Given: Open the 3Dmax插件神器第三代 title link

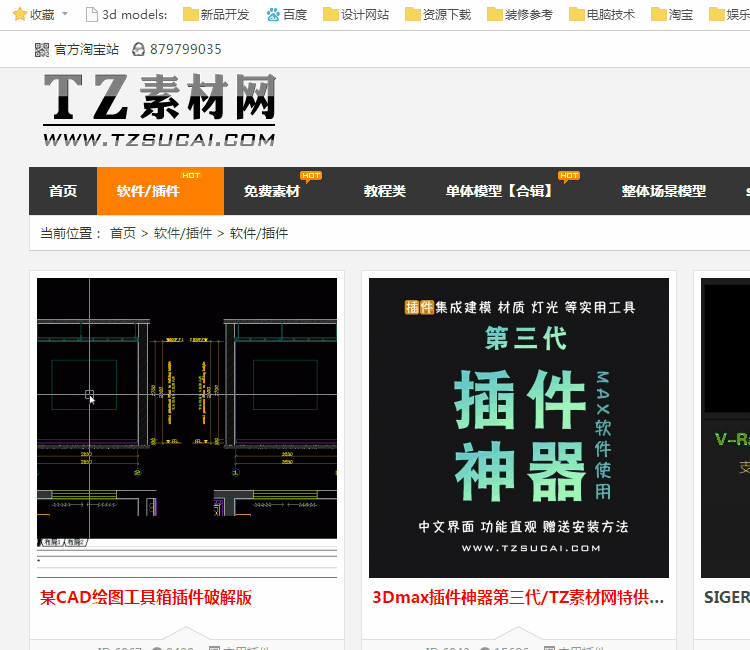Looking at the screenshot, I should pyautogui.click(x=518, y=597).
